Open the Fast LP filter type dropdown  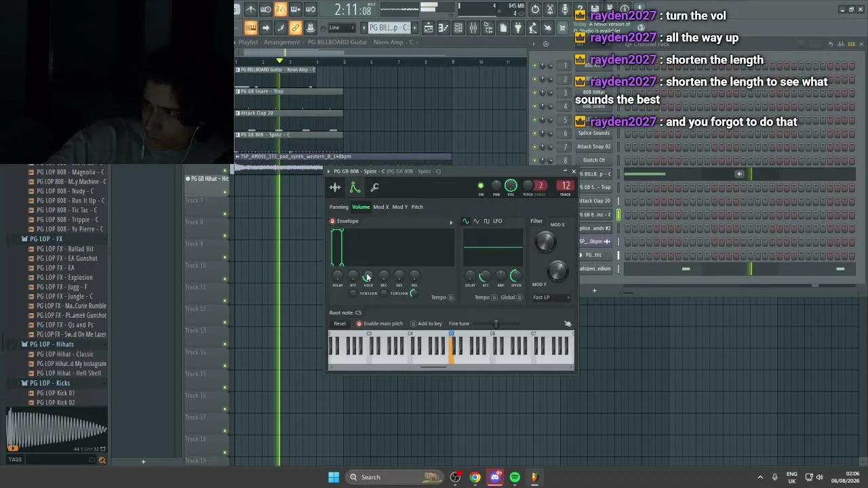[x=551, y=298]
